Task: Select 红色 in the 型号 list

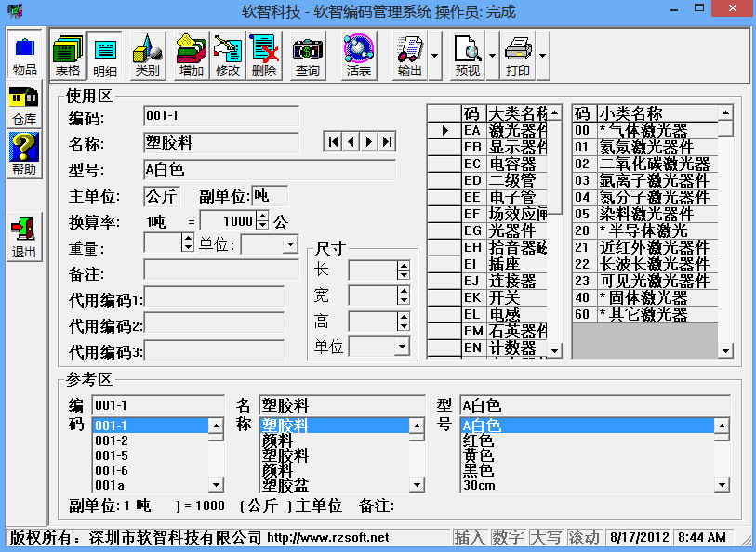Action: 588,440
